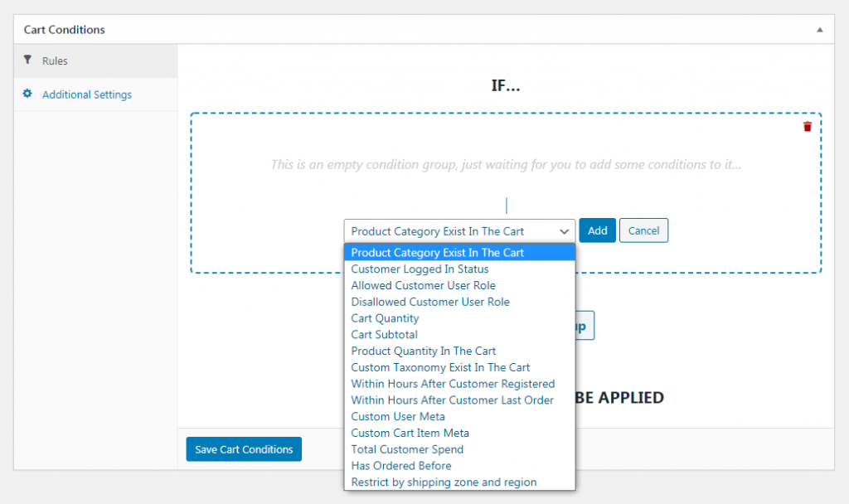This screenshot has height=504, width=849.
Task: Select Cart Quantity option
Action: coord(459,318)
